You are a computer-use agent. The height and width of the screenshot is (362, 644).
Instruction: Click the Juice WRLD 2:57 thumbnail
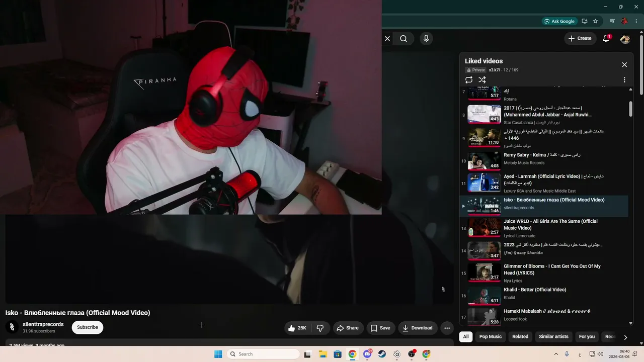click(x=485, y=227)
